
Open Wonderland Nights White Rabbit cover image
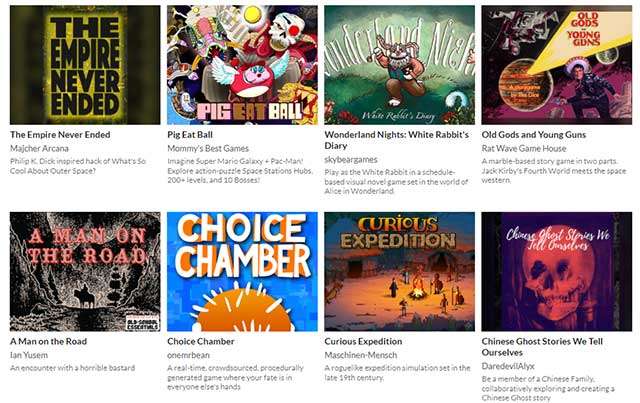(x=400, y=65)
